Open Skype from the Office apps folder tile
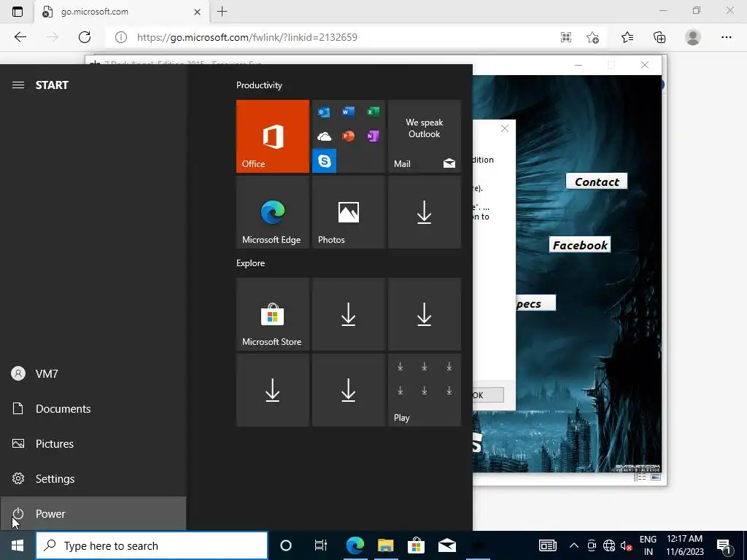The image size is (747, 560). 325,161
